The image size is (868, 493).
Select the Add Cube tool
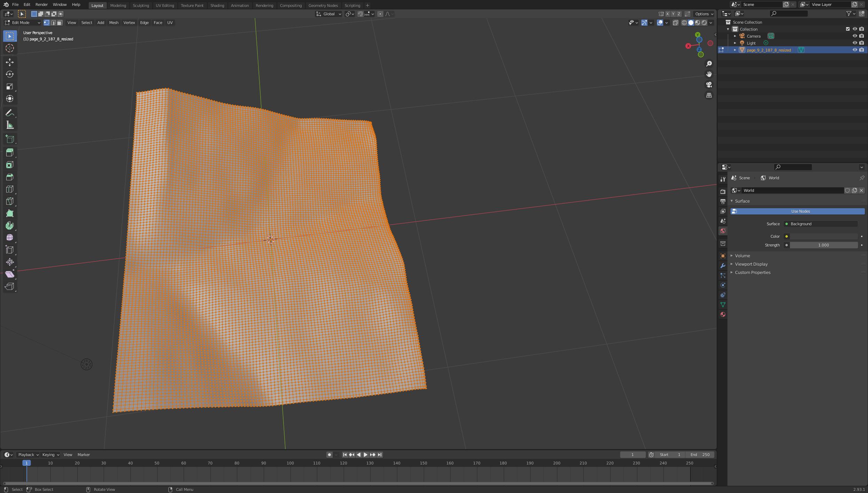pyautogui.click(x=10, y=139)
